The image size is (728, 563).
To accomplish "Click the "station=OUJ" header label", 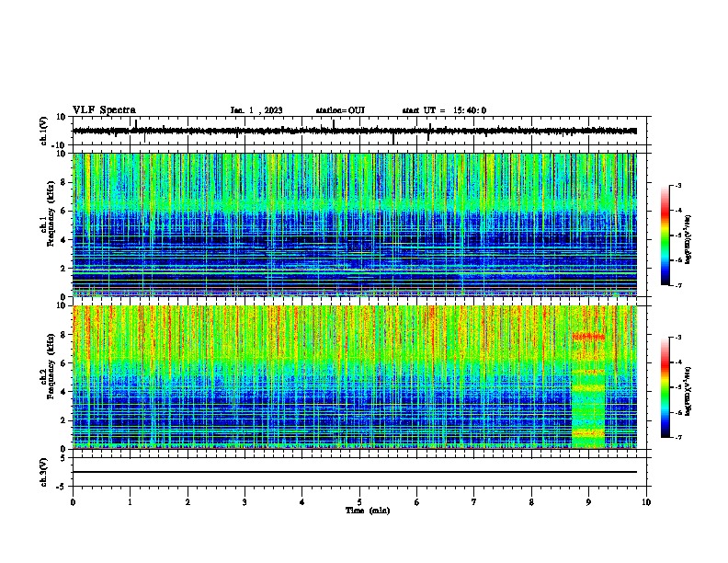I will pyautogui.click(x=340, y=110).
